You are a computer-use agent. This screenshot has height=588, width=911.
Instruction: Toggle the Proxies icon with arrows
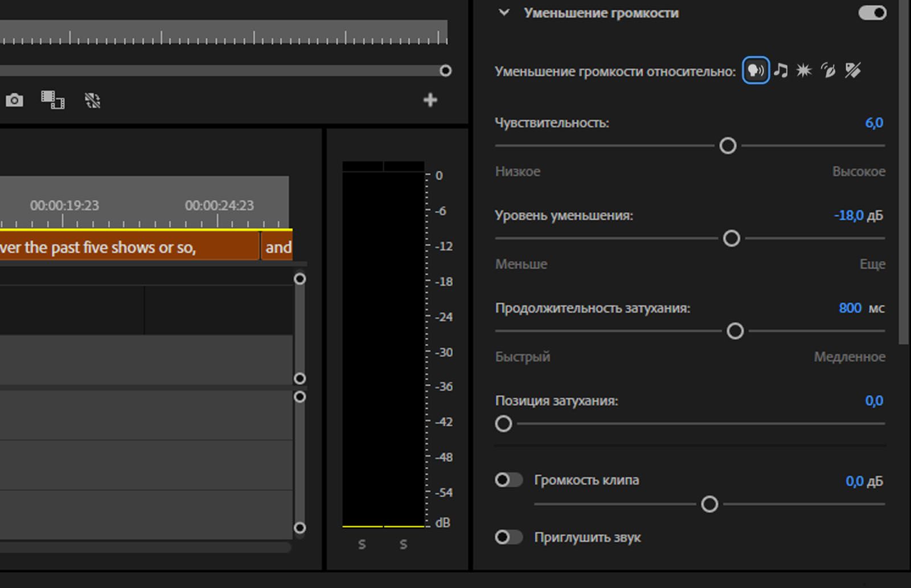[92, 101]
